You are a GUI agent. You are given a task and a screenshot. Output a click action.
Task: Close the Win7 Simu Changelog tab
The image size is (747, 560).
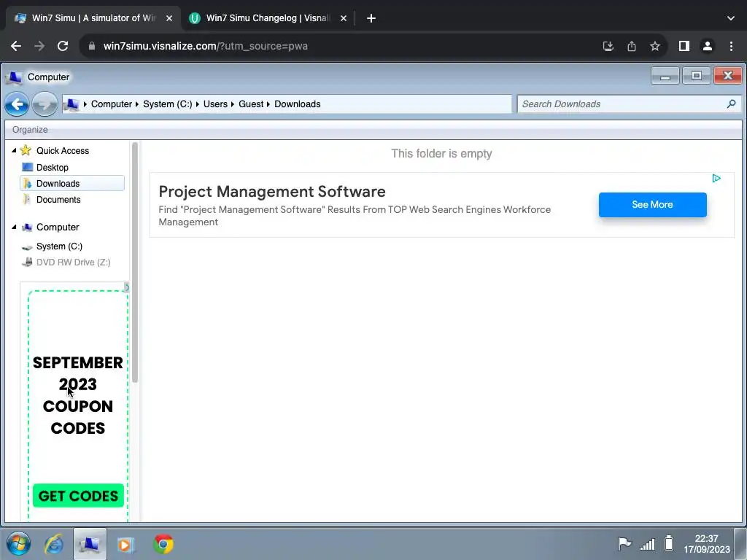(x=344, y=18)
